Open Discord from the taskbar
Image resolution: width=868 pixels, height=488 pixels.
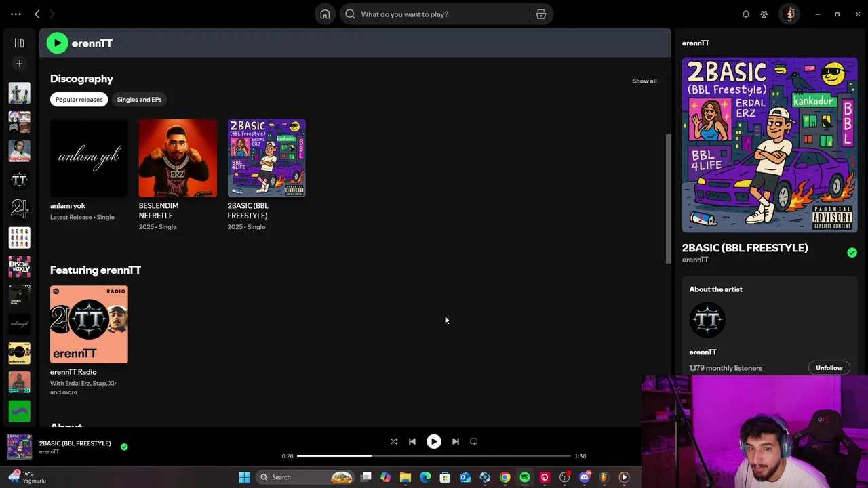coord(585,477)
